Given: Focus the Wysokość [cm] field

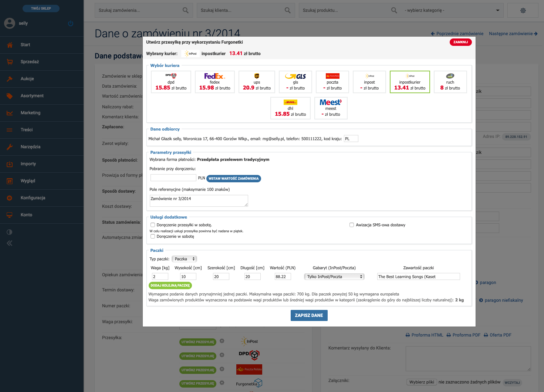Looking at the screenshot, I should (x=188, y=277).
